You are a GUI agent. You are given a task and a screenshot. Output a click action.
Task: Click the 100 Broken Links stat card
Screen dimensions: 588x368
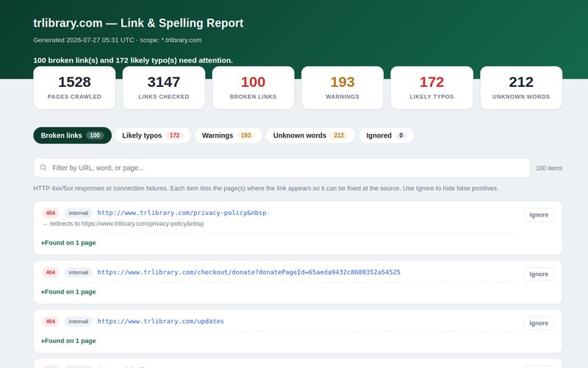[253, 88]
